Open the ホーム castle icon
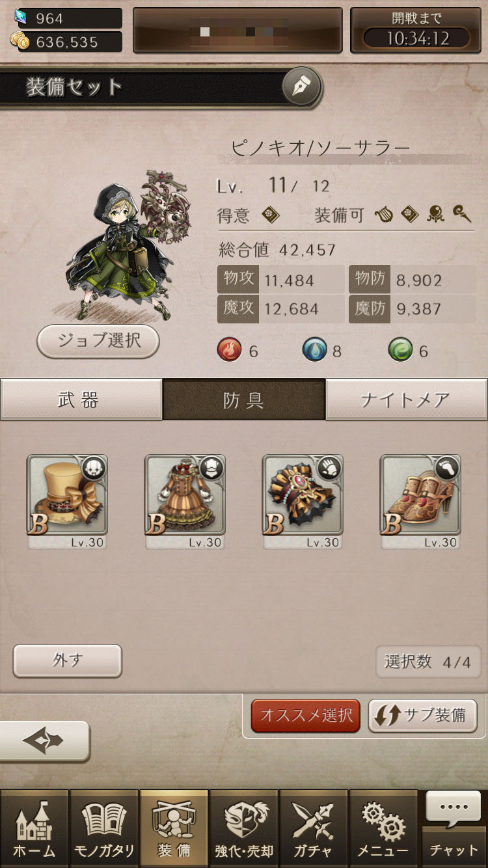The height and width of the screenshot is (868, 488). 34,828
